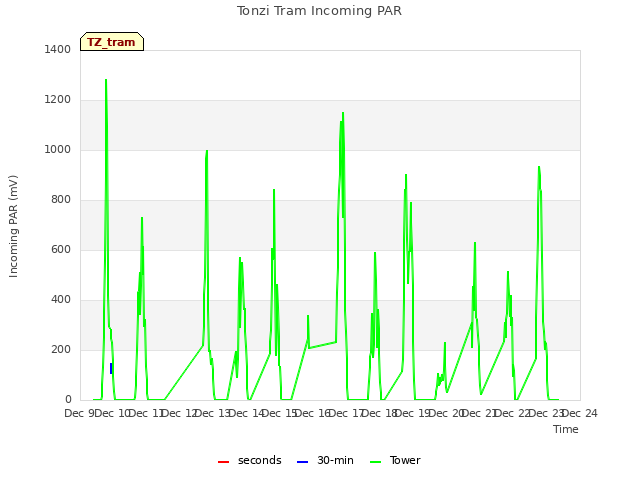Click the Dec 16 peak near 1150 mV
The width and height of the screenshot is (640, 480).
[343, 113]
